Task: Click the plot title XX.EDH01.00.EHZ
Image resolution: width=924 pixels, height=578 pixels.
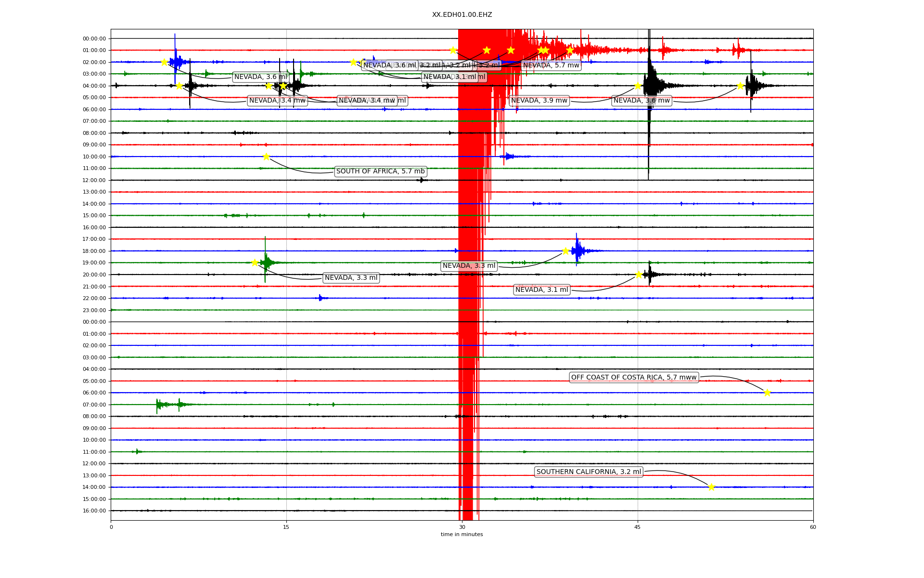Action: click(x=462, y=15)
